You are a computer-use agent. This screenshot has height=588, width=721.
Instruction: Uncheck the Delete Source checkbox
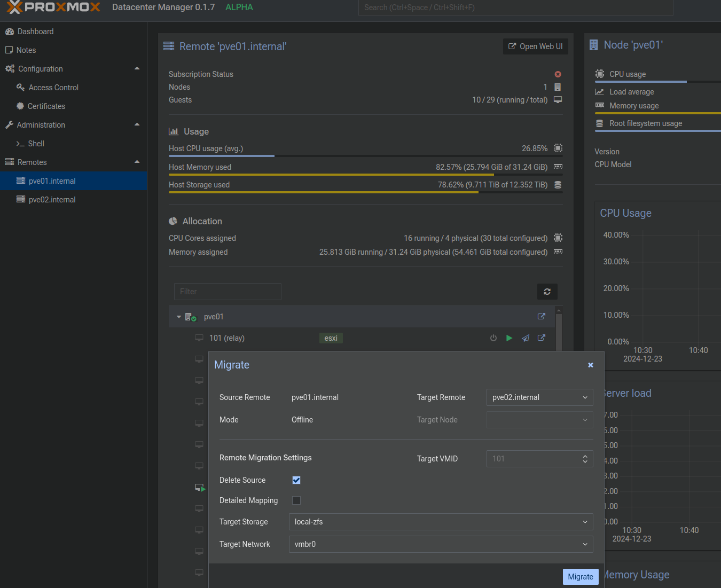click(x=296, y=480)
